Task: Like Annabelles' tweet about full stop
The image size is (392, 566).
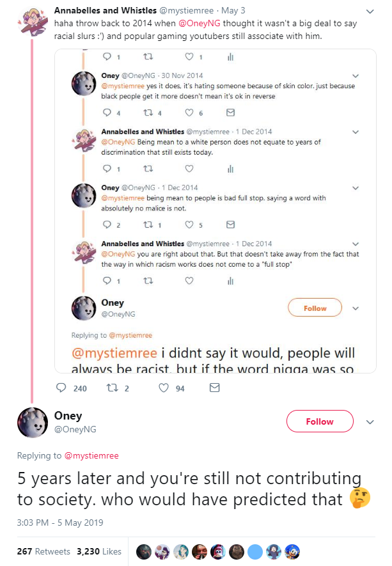Action: tap(189, 281)
